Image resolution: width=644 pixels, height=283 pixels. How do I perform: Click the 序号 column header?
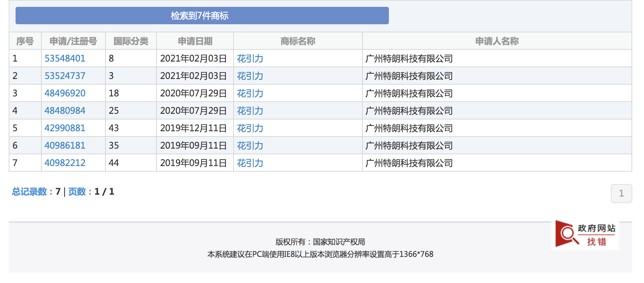click(x=25, y=41)
